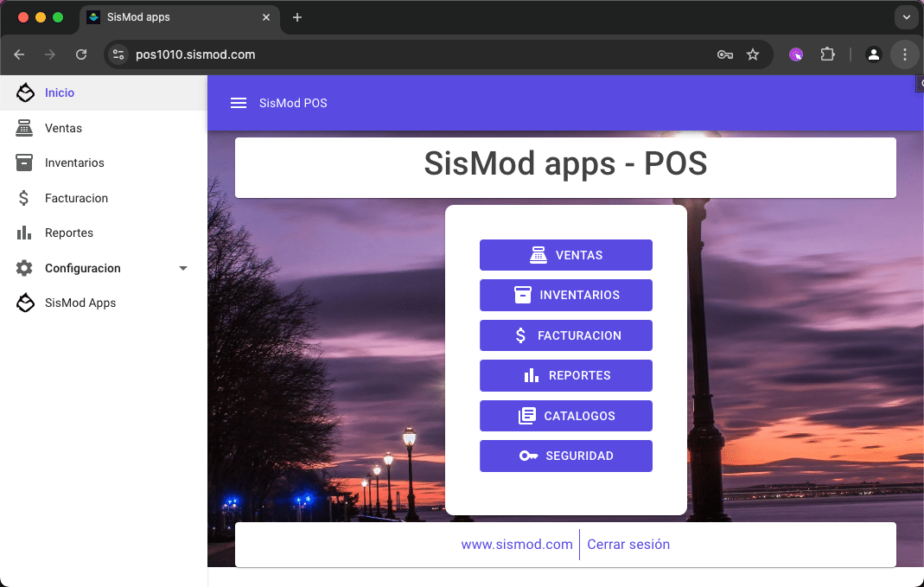Open the Extensions puzzle icon

[x=827, y=54]
